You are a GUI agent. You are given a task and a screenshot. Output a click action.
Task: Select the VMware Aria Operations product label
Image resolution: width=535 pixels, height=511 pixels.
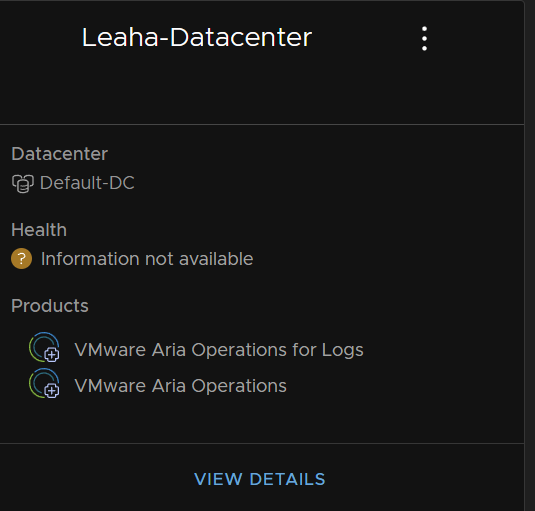tap(180, 386)
